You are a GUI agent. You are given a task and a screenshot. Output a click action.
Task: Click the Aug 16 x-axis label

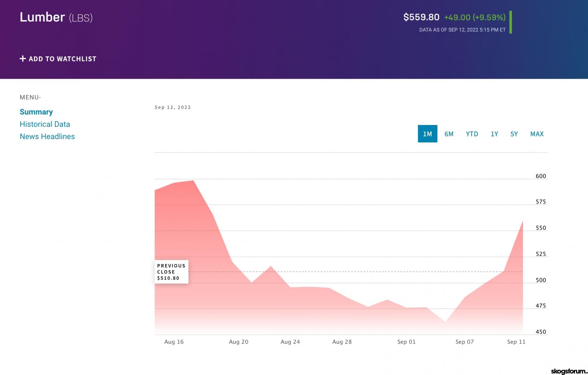174,342
